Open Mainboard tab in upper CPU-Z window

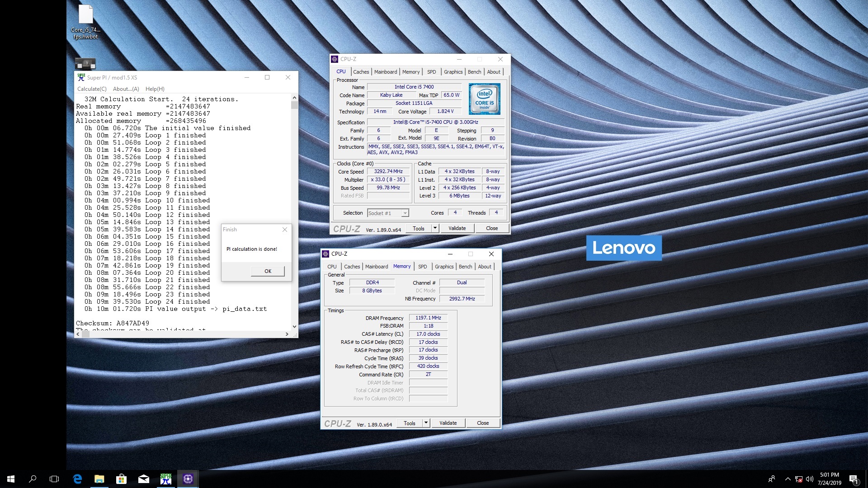pos(386,72)
